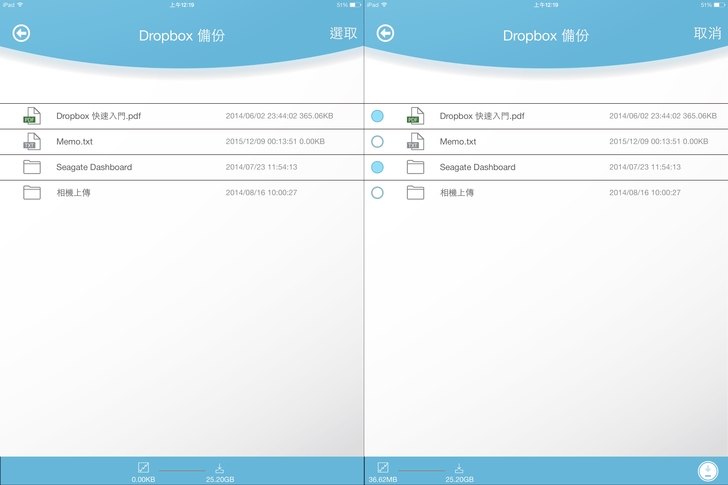Click Memo.txt file name in right pane

[x=458, y=142]
